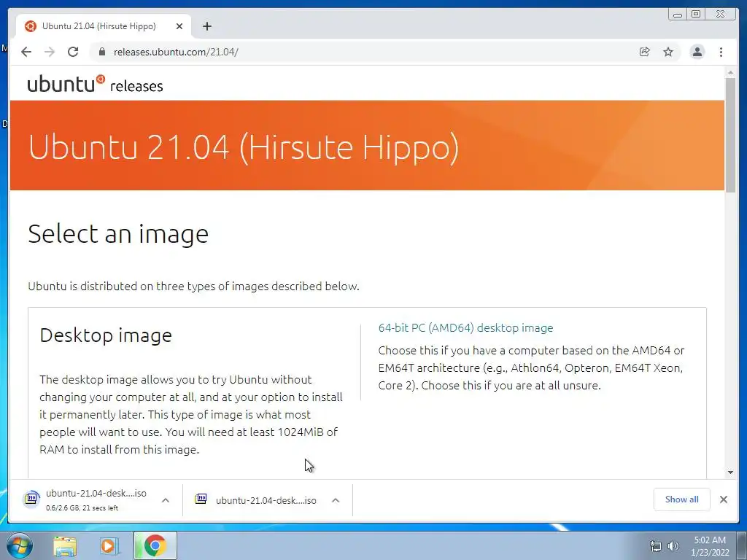Click the page scrollbar up arrow
Screen dimensions: 747x560
point(730,73)
